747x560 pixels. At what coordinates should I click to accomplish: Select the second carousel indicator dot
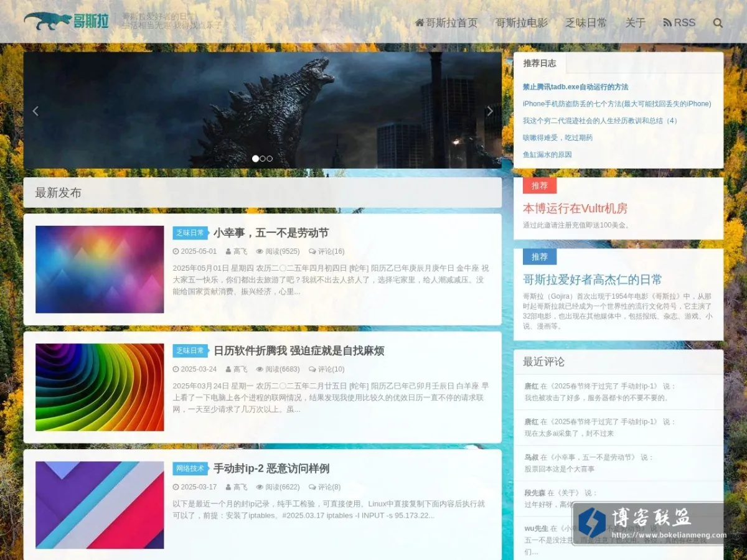click(x=263, y=159)
